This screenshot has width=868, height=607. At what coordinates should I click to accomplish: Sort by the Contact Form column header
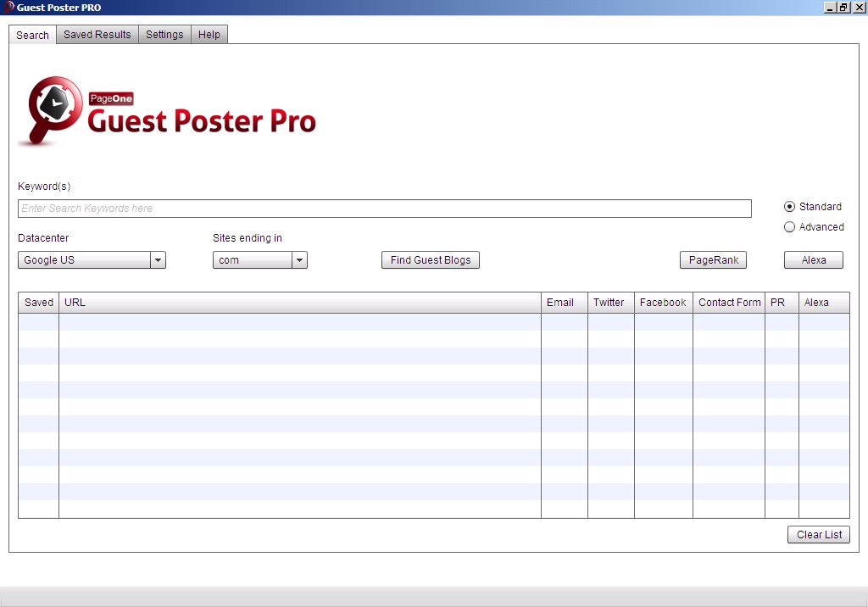(x=728, y=303)
